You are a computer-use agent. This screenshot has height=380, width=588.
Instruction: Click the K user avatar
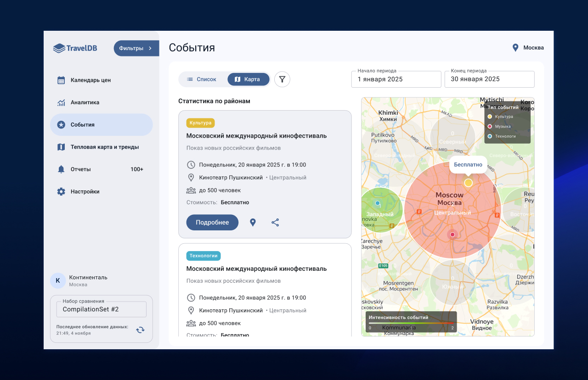click(x=58, y=280)
